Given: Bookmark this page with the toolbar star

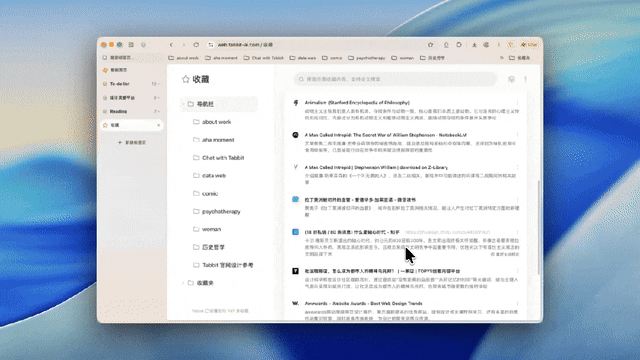Looking at the screenshot, I should (x=430, y=45).
